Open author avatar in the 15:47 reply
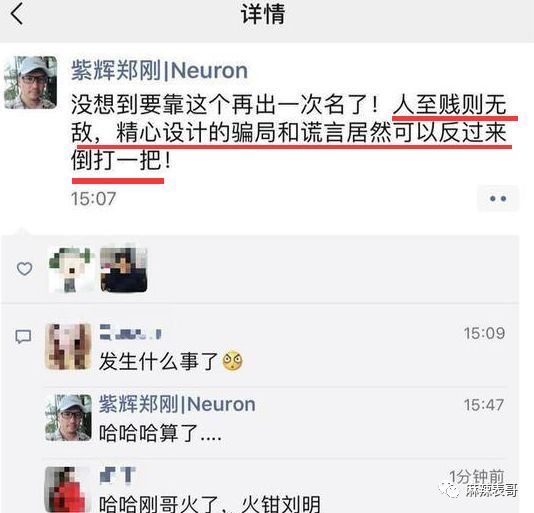This screenshot has height=513, width=534. pos(68,418)
